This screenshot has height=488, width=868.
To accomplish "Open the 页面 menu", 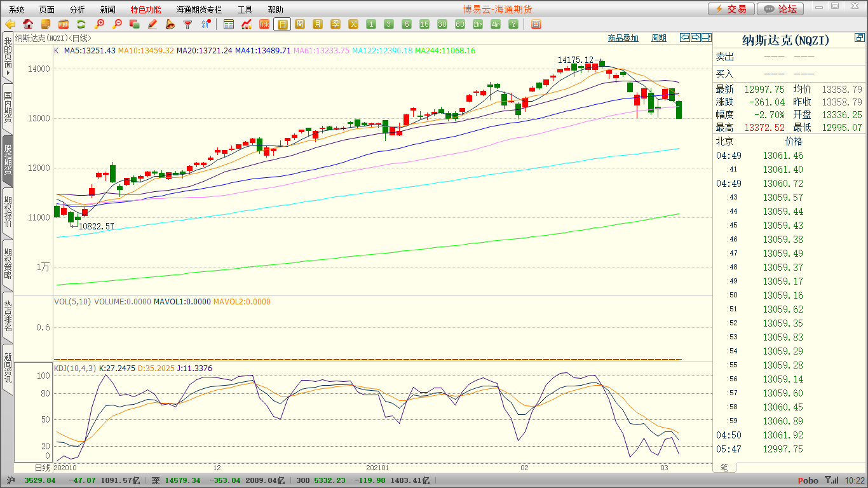I will click(47, 10).
